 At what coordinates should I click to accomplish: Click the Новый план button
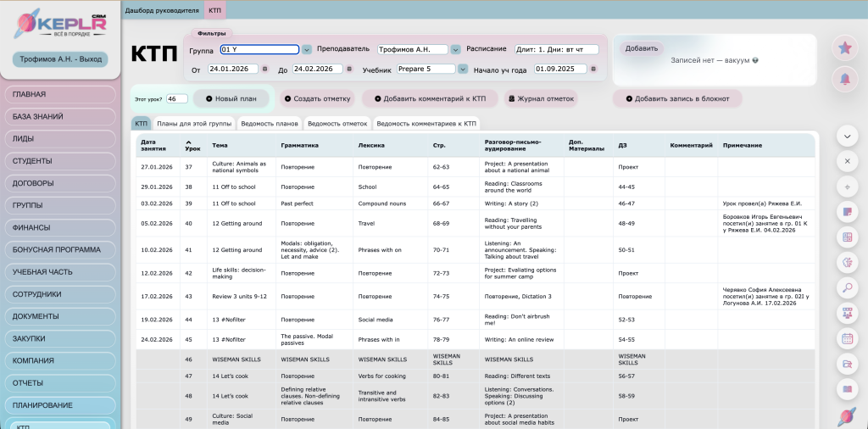(x=231, y=98)
